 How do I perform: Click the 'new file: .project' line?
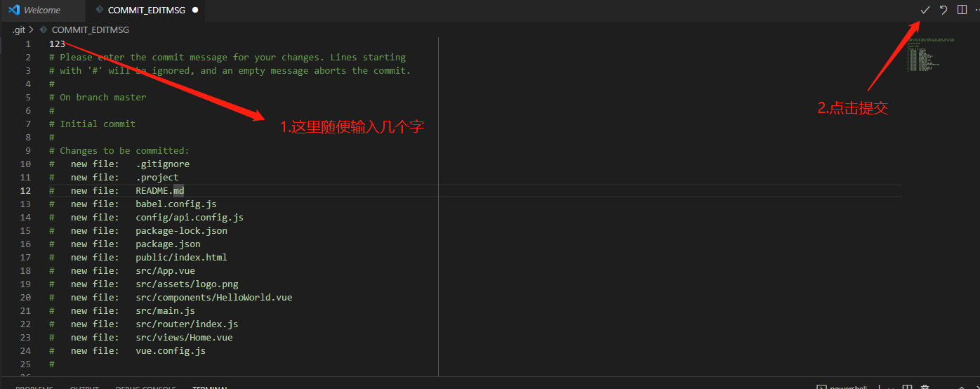tap(114, 177)
